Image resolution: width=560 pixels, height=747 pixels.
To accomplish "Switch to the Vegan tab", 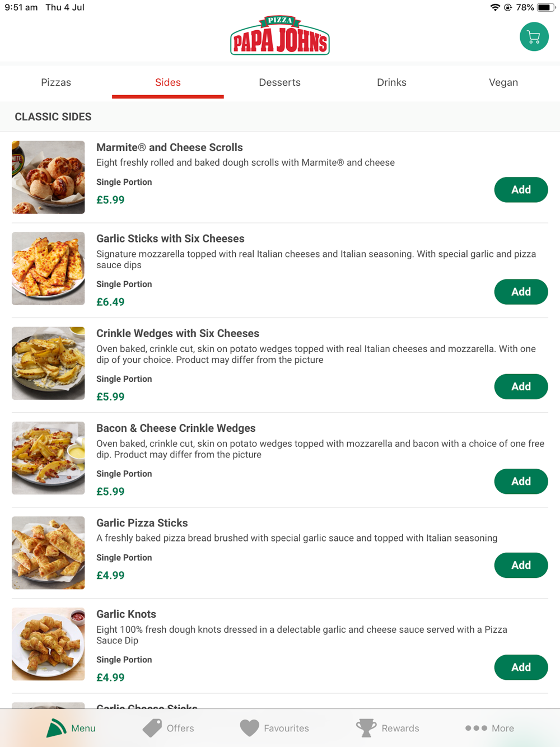I will pos(503,82).
